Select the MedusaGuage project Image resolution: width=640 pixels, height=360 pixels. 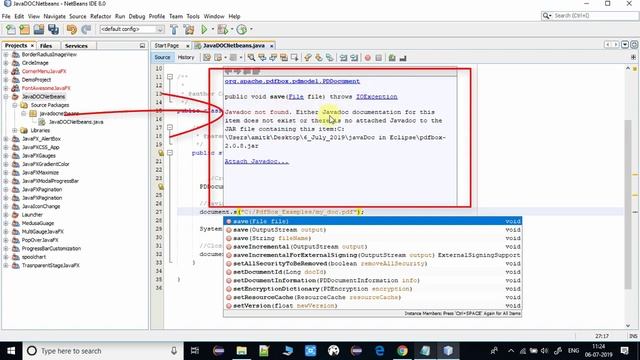(38, 223)
